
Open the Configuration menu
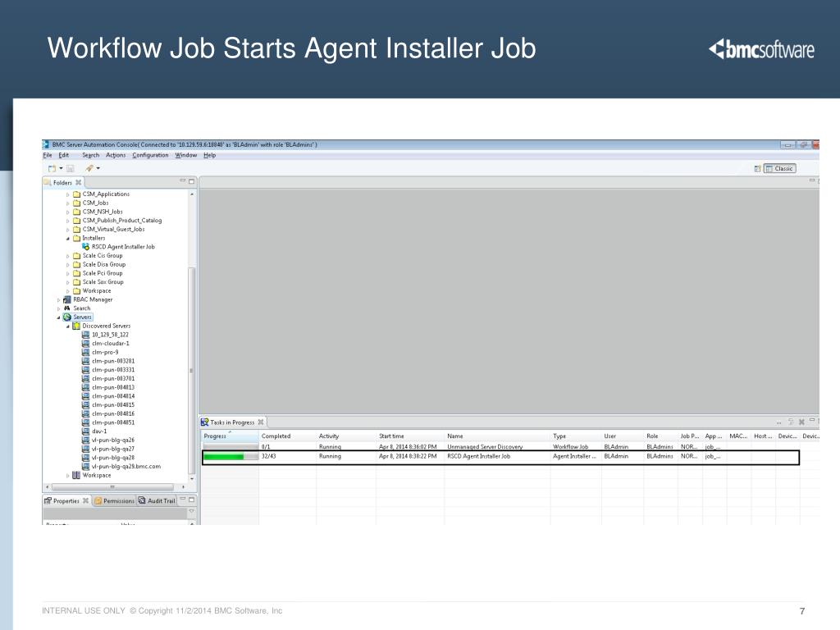[x=150, y=155]
